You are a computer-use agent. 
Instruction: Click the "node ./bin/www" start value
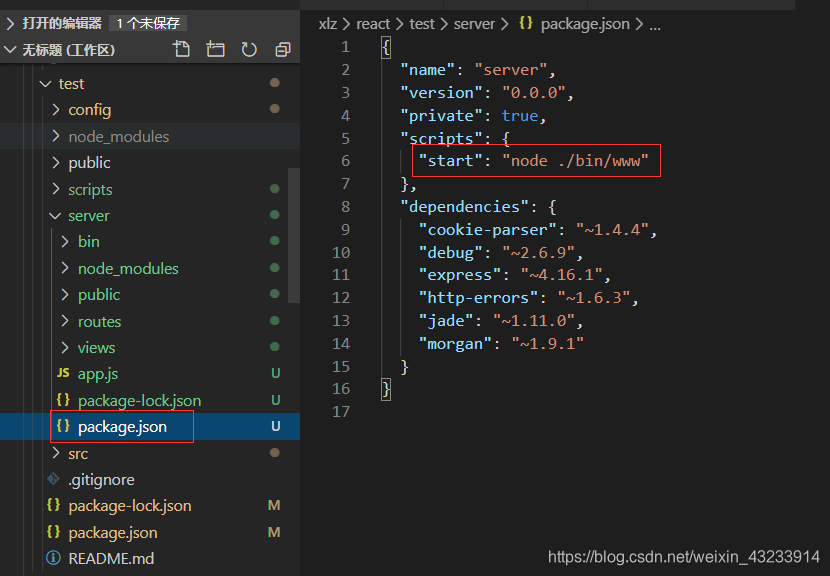(575, 160)
